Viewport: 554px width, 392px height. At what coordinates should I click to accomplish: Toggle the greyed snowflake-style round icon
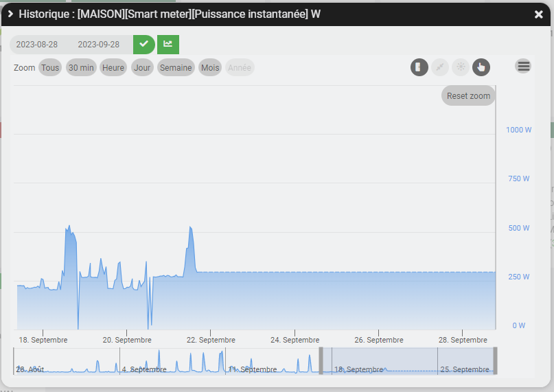point(461,67)
